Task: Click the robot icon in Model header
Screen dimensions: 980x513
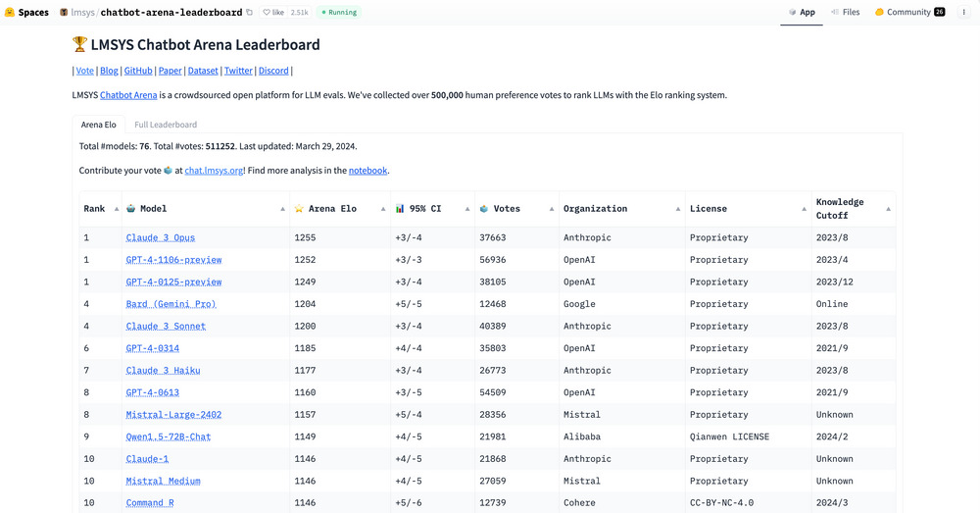Action: coord(130,208)
